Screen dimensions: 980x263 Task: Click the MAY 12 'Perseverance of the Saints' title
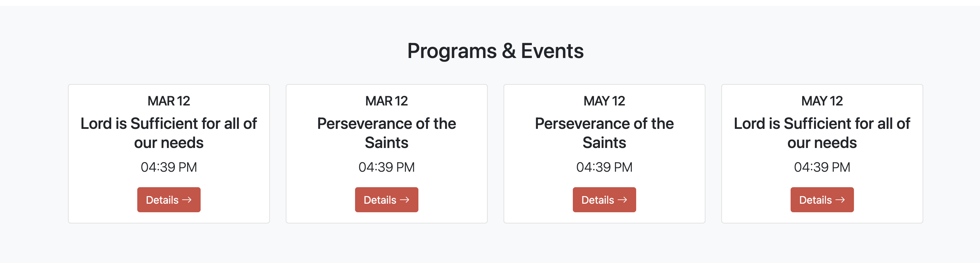point(604,133)
